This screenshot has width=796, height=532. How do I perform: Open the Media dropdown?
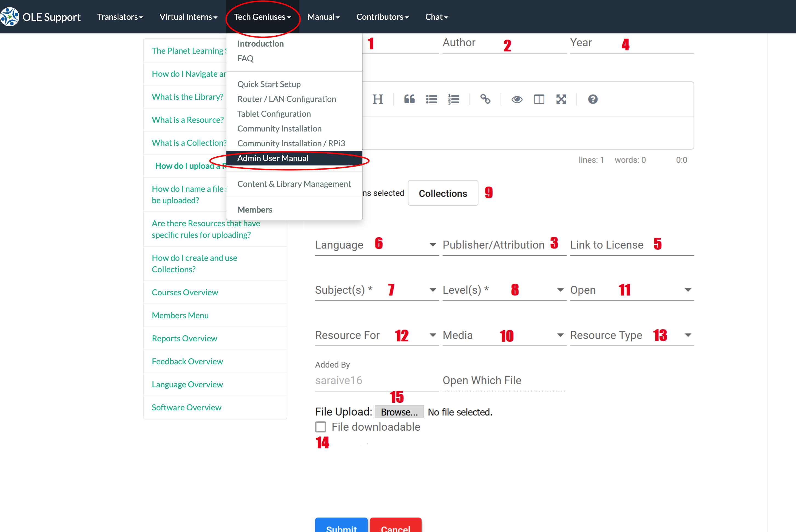504,335
